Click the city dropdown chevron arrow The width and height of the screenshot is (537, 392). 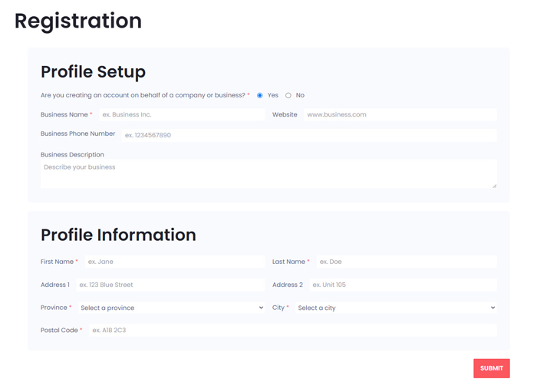point(493,308)
